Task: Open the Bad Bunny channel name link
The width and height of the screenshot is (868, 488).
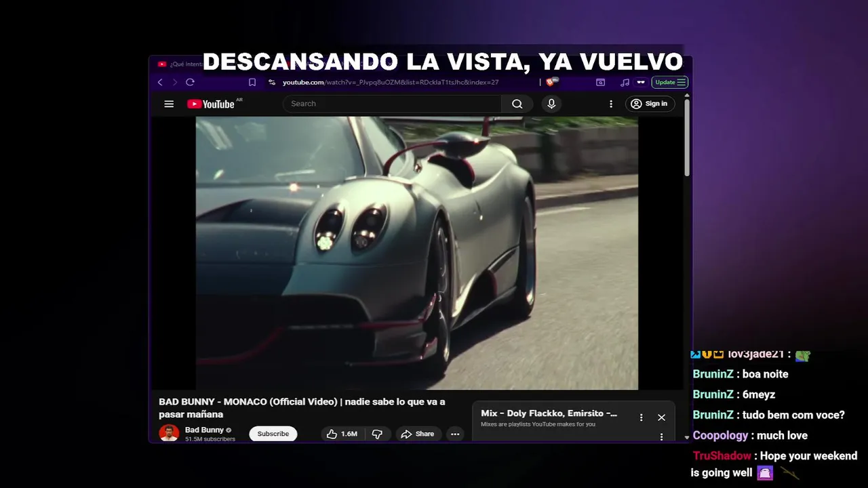Action: click(x=204, y=430)
